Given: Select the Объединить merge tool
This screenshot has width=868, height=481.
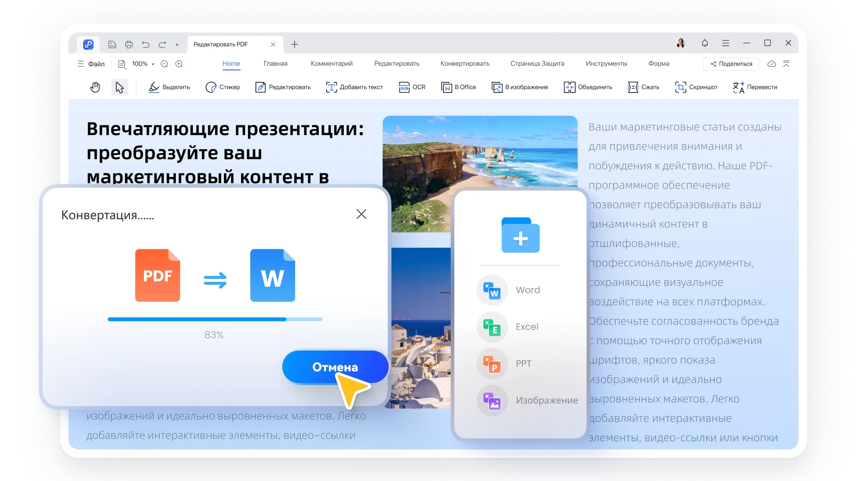Looking at the screenshot, I should 587,87.
